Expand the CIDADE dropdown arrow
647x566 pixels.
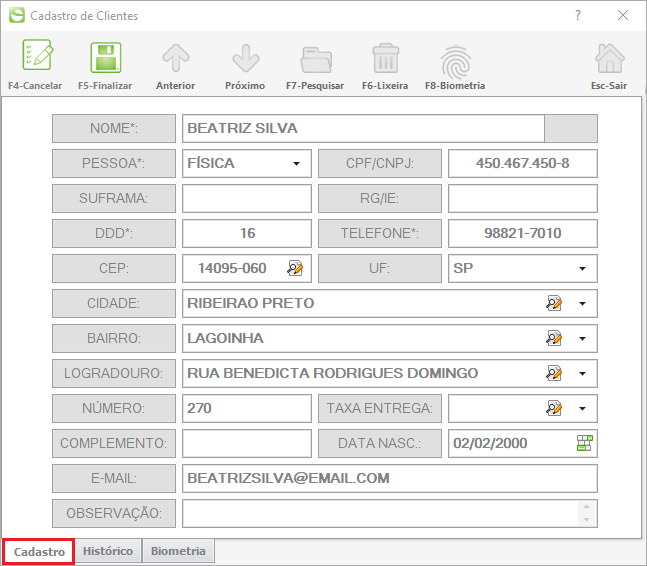(582, 304)
